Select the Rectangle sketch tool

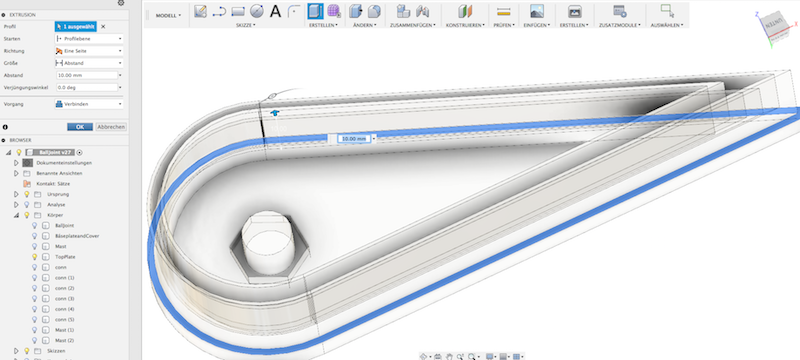pyautogui.click(x=238, y=11)
